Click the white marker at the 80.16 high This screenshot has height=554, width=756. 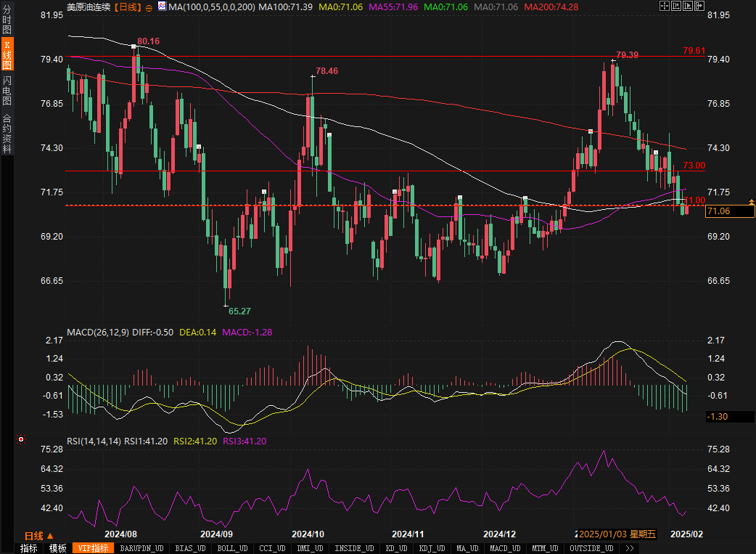tap(133, 46)
